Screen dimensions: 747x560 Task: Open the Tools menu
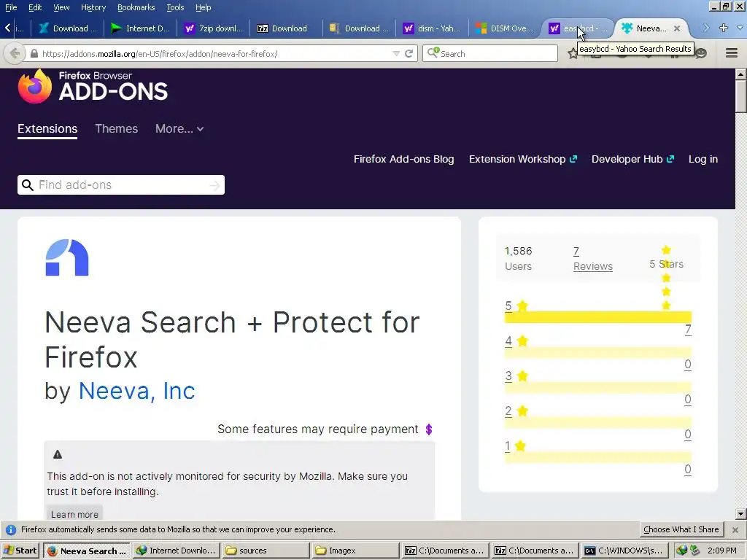coord(175,7)
